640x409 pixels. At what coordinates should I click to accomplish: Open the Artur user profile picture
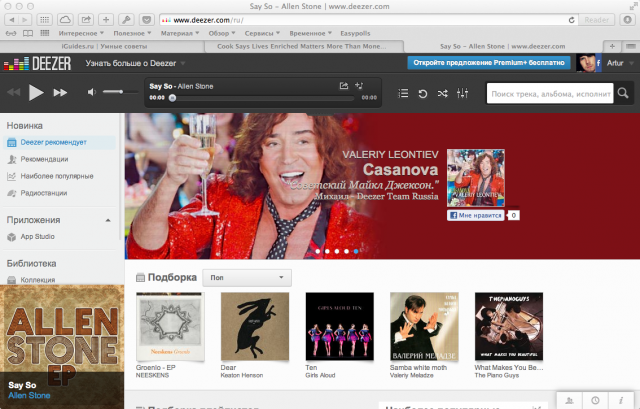[x=588, y=63]
